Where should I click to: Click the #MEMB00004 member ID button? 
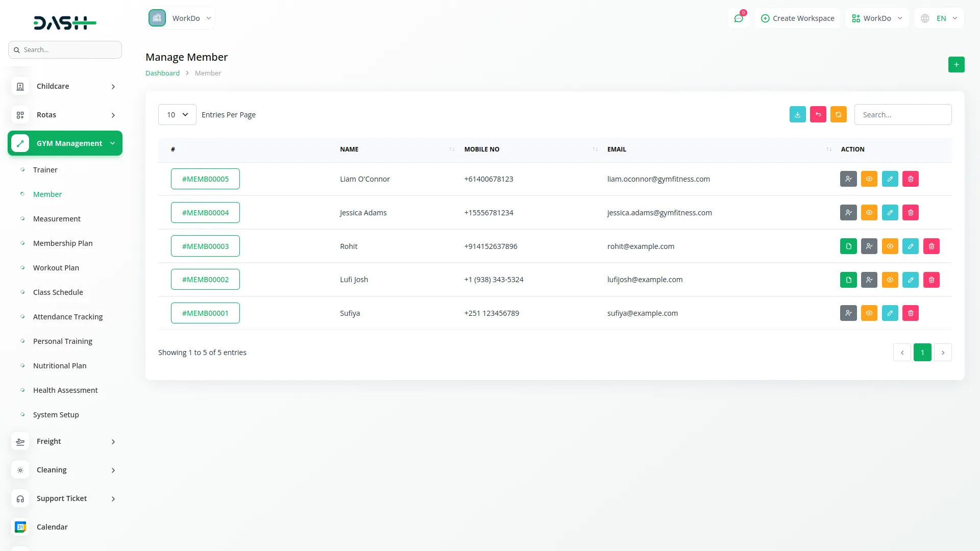pos(205,213)
